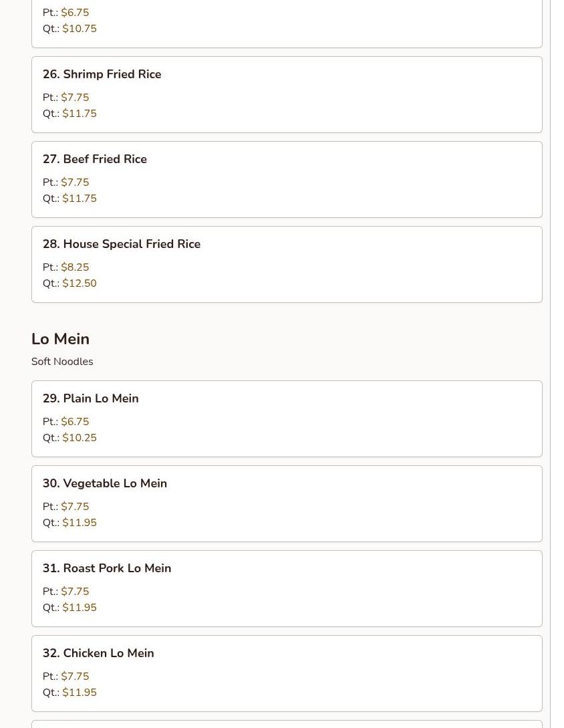Choose House Special pint price $8.25
Image resolution: width=564 pixels, height=728 pixels.
click(75, 267)
